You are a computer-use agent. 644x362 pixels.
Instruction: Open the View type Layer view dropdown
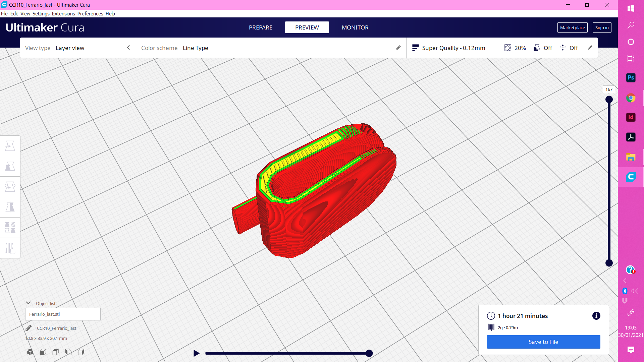pos(78,48)
